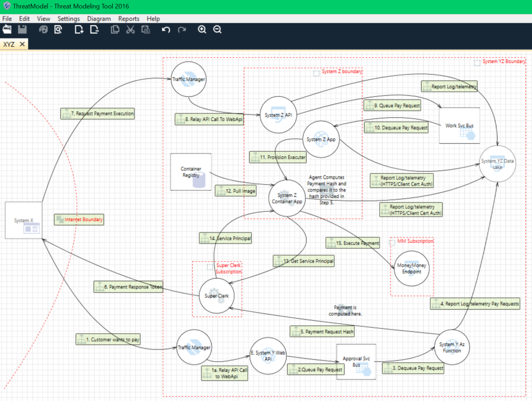532x401 pixels.
Task: Select the MoneyMoney Endpoint node
Action: coord(412,268)
